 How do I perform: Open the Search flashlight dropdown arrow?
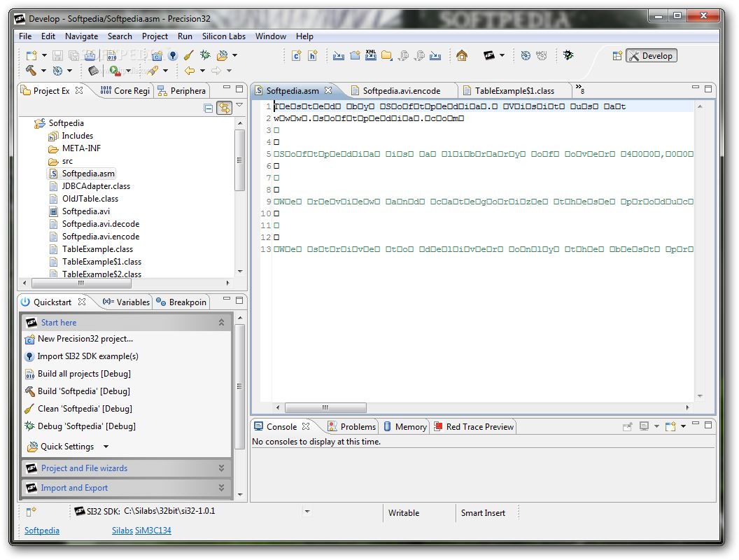coord(165,71)
